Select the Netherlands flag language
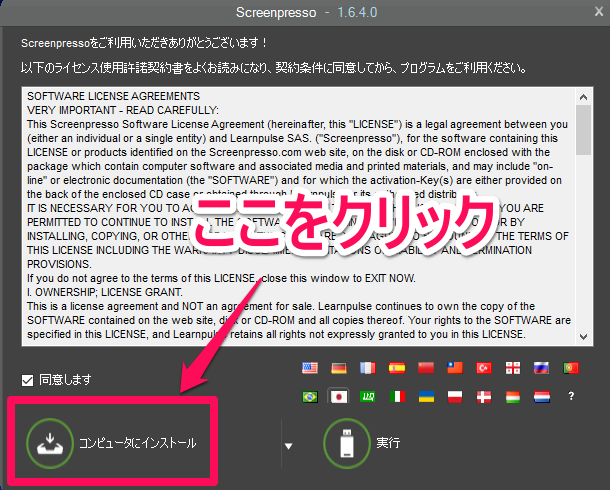The height and width of the screenshot is (490, 610). 542,397
